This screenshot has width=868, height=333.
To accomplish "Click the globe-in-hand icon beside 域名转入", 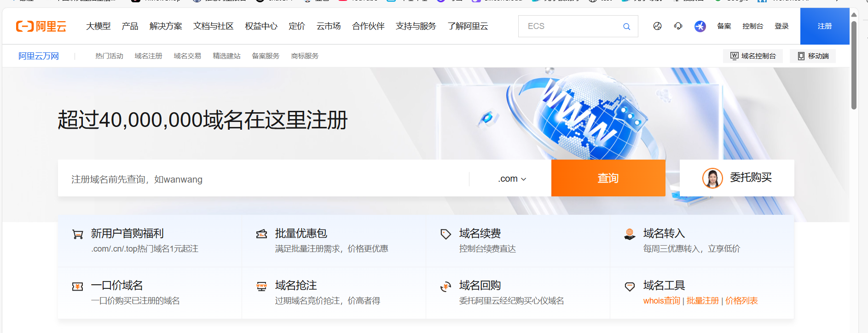I will [630, 234].
